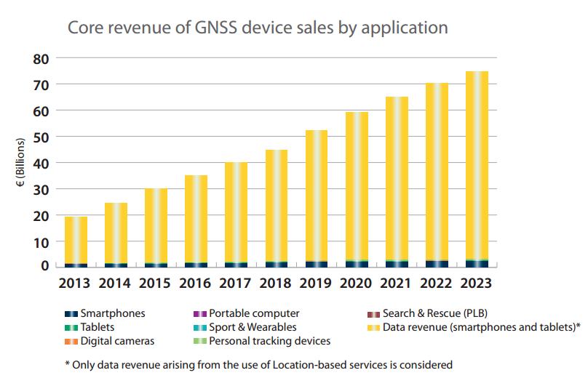Screen dimensions: 588x378
Task: Click the 2016 x-axis year label
Action: (x=196, y=283)
